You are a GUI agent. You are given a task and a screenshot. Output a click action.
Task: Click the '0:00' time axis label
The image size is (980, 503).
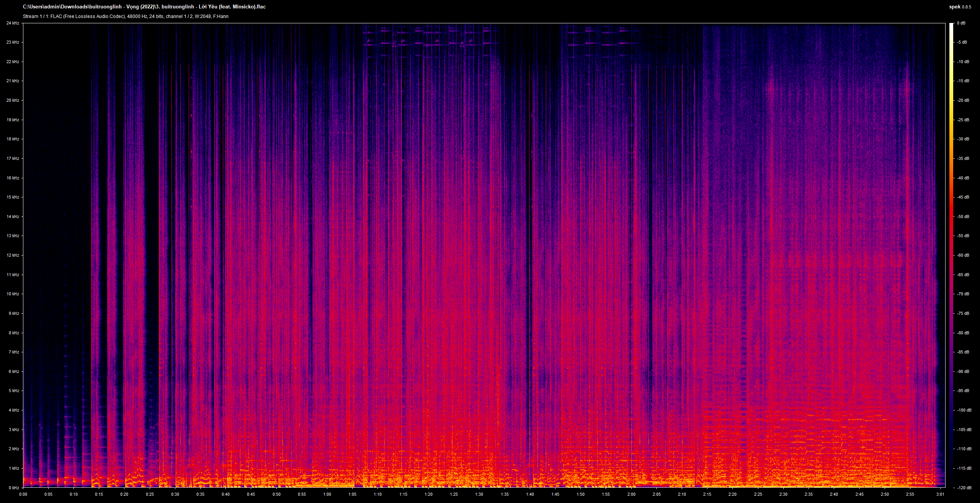click(x=23, y=494)
